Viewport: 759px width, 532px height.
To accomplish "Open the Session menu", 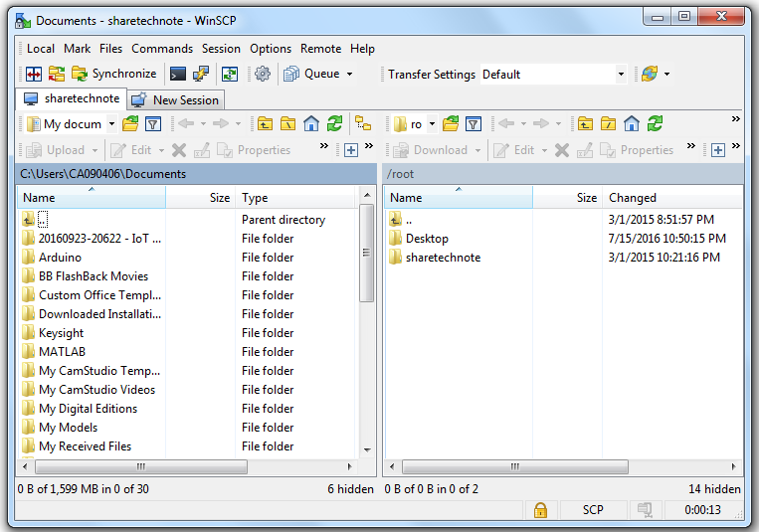I will (221, 49).
